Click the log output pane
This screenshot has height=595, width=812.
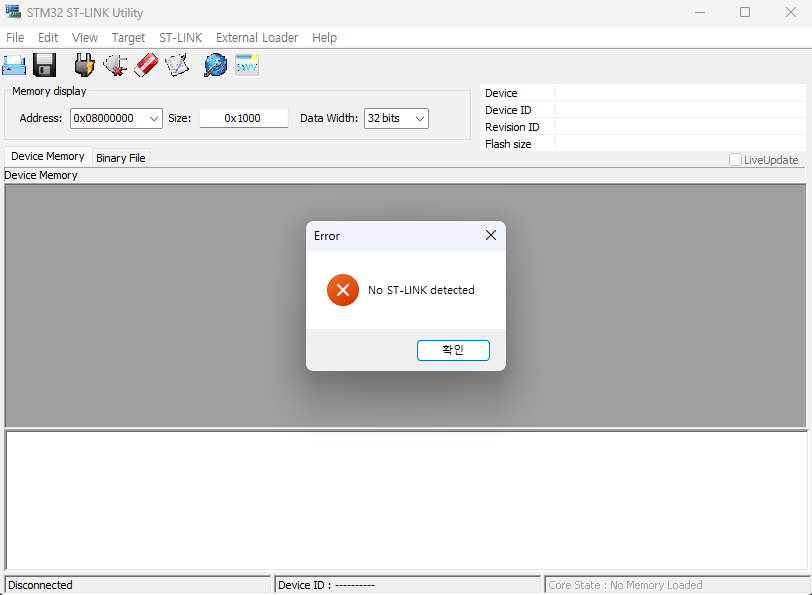click(407, 500)
